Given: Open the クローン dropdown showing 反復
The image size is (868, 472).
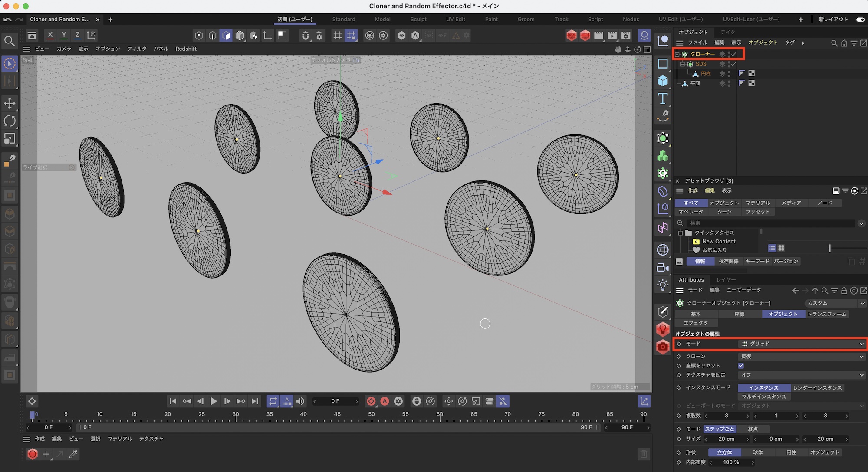Looking at the screenshot, I should pyautogui.click(x=802, y=357).
